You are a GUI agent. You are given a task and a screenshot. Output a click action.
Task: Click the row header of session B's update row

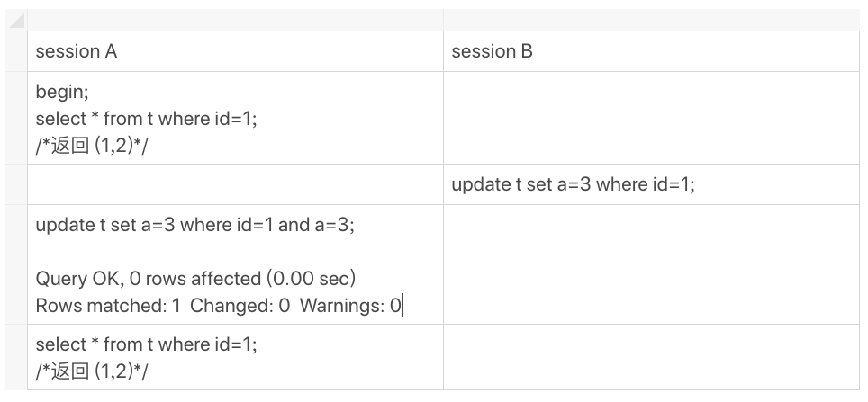coord(16,184)
